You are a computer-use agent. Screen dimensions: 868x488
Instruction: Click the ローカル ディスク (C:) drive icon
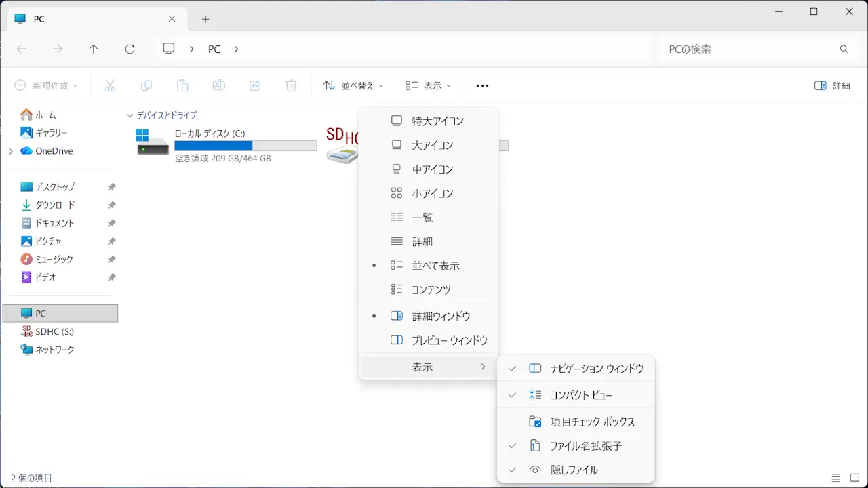(x=153, y=142)
